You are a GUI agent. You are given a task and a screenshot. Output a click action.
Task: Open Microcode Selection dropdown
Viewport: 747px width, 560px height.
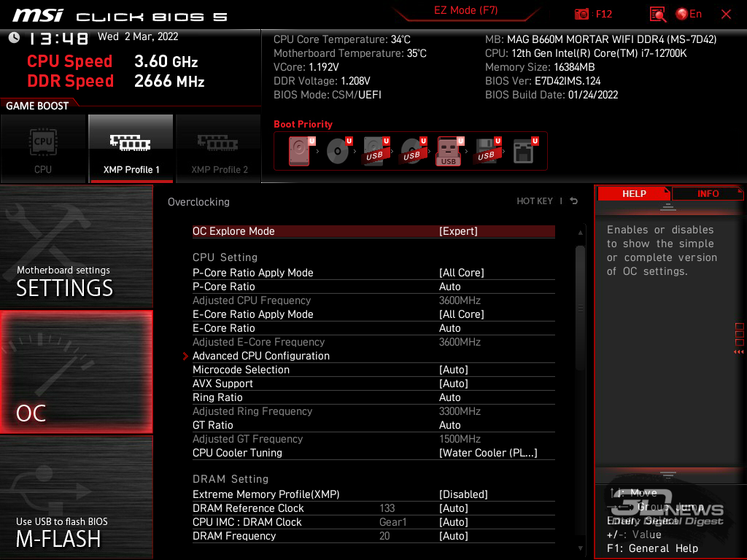click(x=373, y=370)
